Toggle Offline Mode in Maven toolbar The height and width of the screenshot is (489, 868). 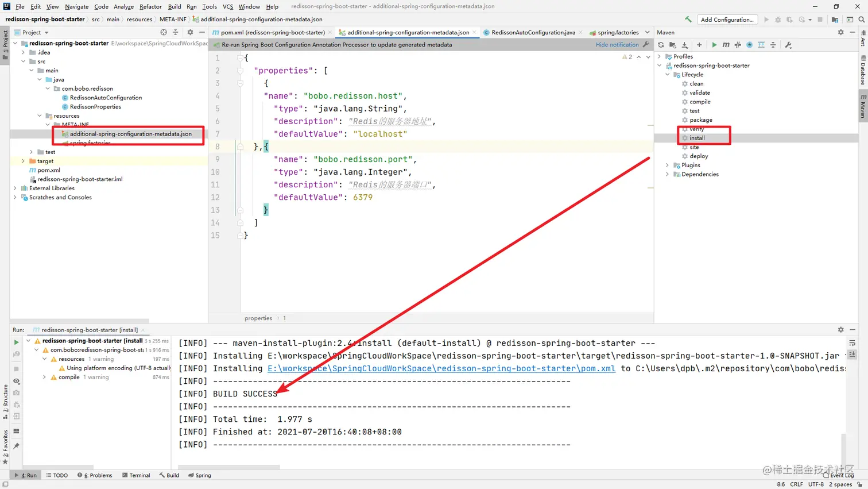tap(738, 45)
